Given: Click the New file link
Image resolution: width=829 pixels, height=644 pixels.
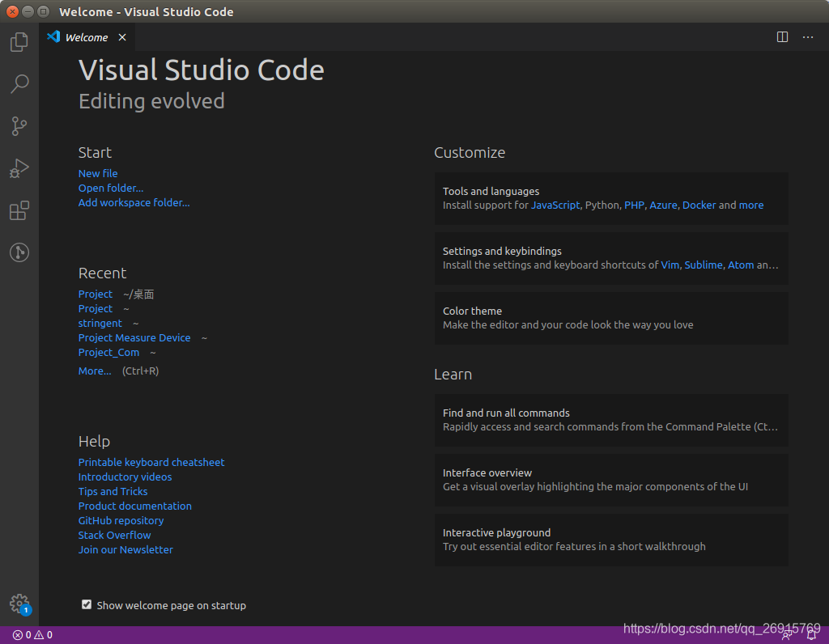Looking at the screenshot, I should click(x=98, y=174).
